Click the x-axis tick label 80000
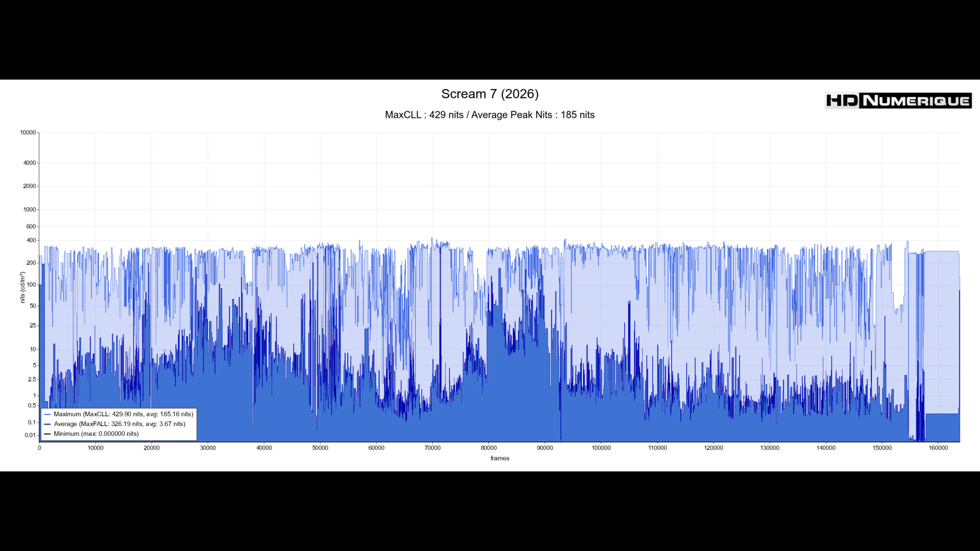The width and height of the screenshot is (980, 551). tap(488, 448)
